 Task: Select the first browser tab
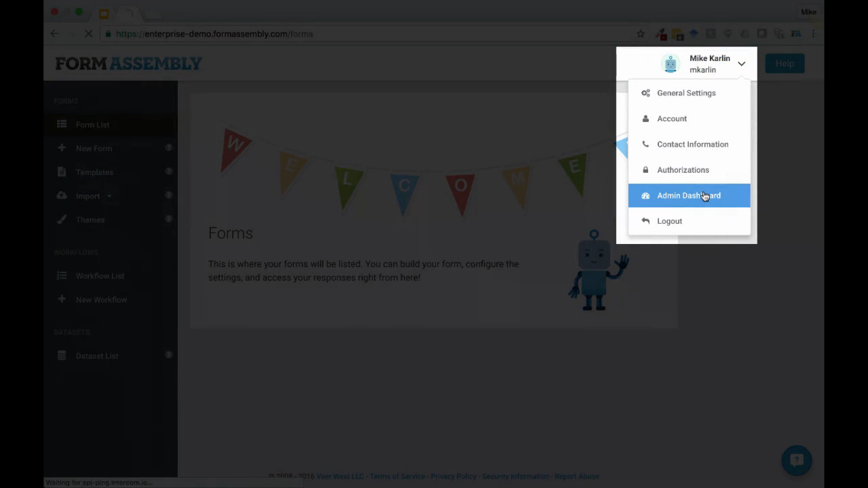point(104,13)
